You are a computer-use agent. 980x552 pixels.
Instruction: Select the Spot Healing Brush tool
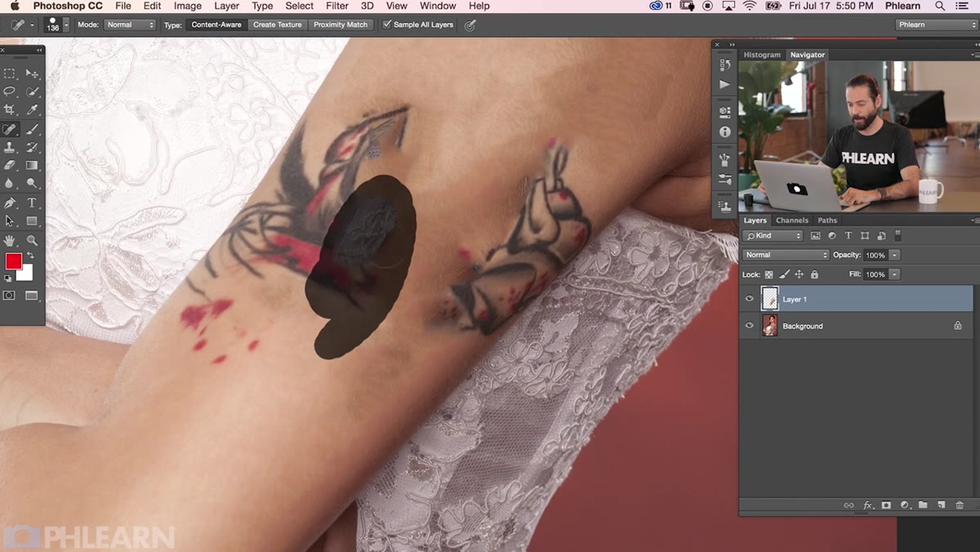coord(10,129)
